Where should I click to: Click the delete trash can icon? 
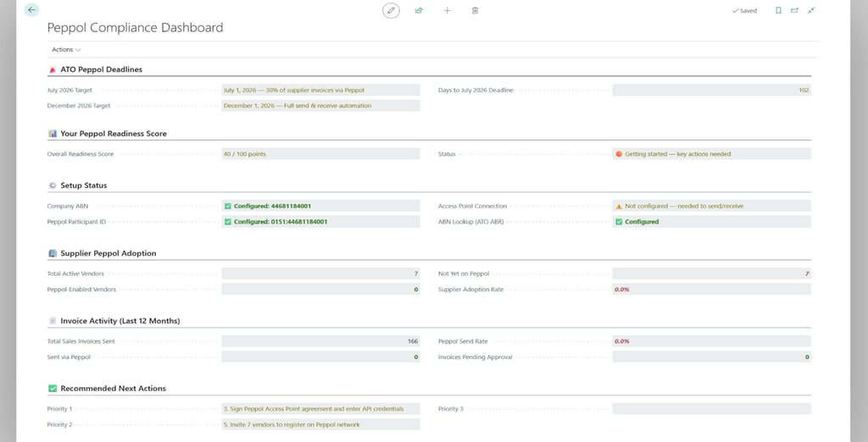475,10
